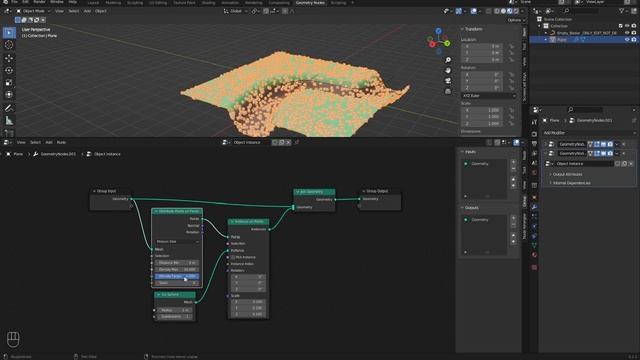Hide the Plane object in outliner
Screen dimensions: 640x360
(627, 40)
